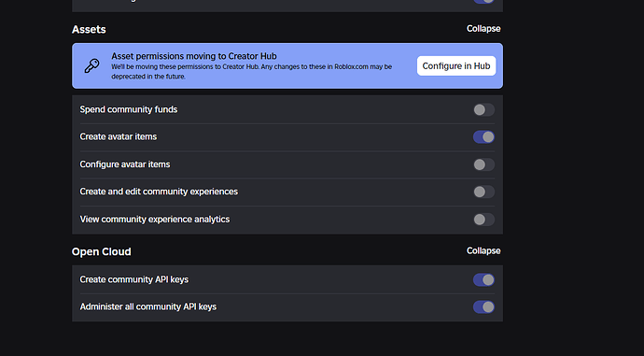Click the key icon in the Creator Hub banner
The width and height of the screenshot is (644, 356).
tap(92, 65)
